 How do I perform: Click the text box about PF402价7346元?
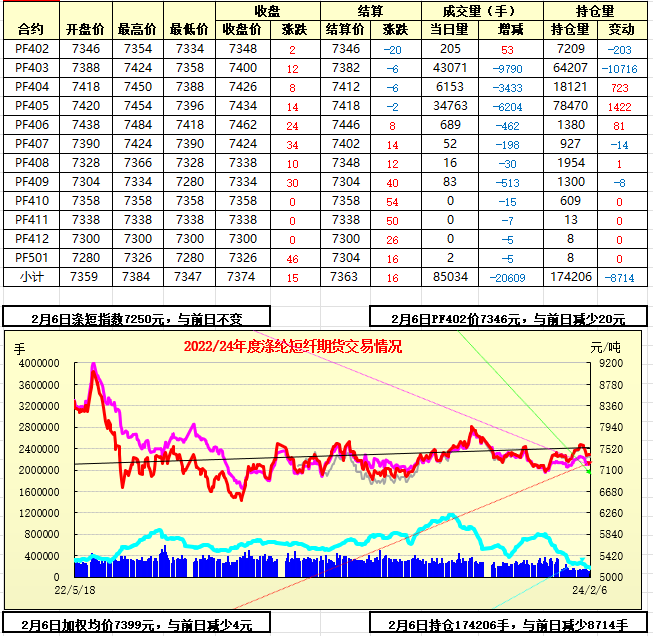tap(508, 318)
